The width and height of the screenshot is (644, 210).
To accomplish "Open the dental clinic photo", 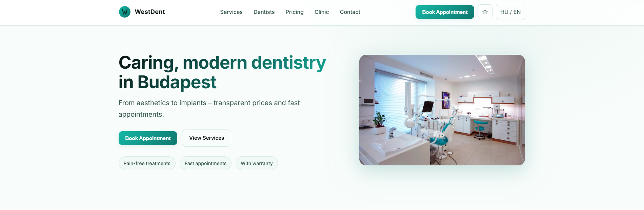I will [442, 110].
